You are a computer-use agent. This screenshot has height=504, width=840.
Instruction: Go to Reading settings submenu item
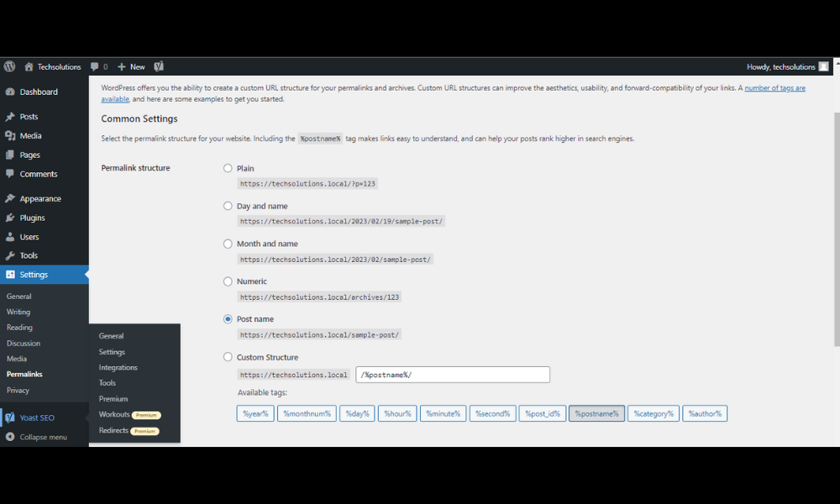pos(19,328)
